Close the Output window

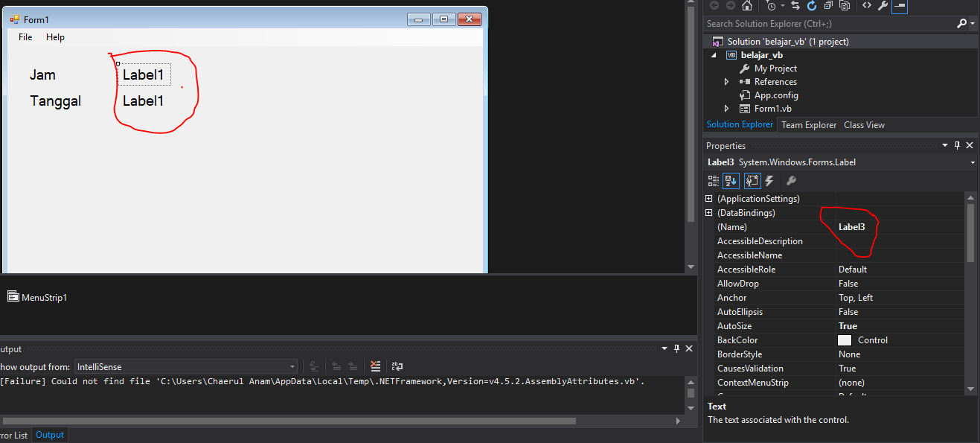689,348
